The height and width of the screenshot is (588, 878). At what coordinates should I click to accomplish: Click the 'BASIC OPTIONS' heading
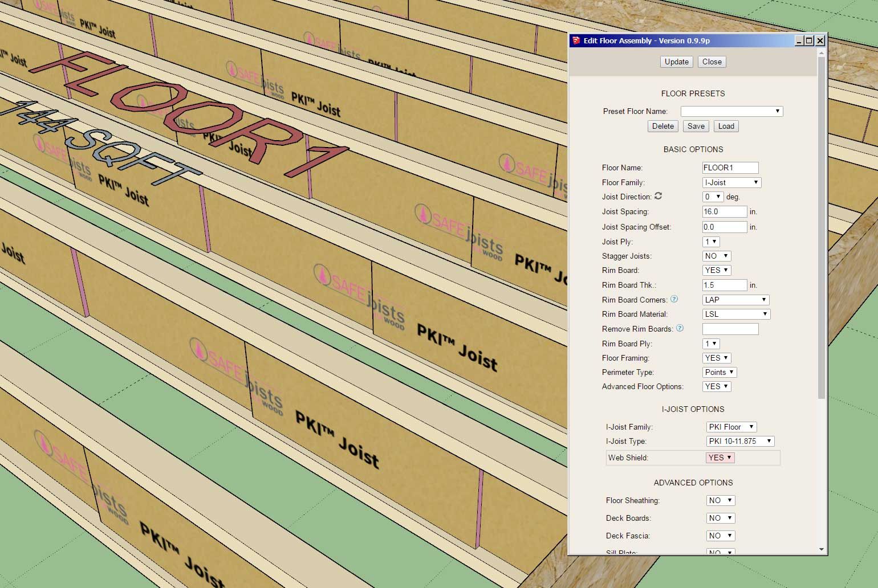[693, 149]
